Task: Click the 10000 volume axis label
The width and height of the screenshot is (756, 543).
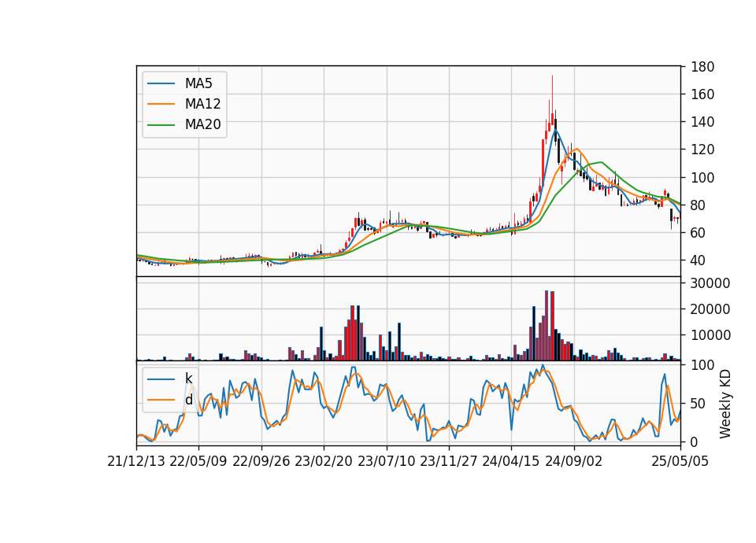Action: coord(710,335)
